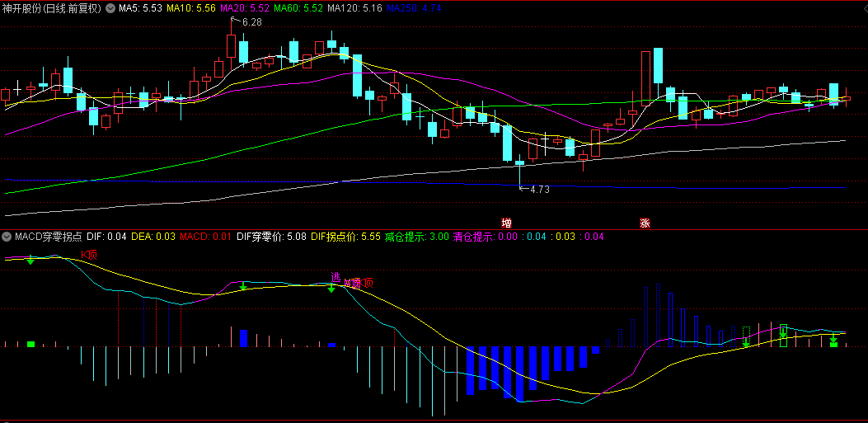Image resolution: width=868 pixels, height=423 pixels.
Task: Select the blue MA250: 4.74 label
Action: pyautogui.click(x=414, y=8)
